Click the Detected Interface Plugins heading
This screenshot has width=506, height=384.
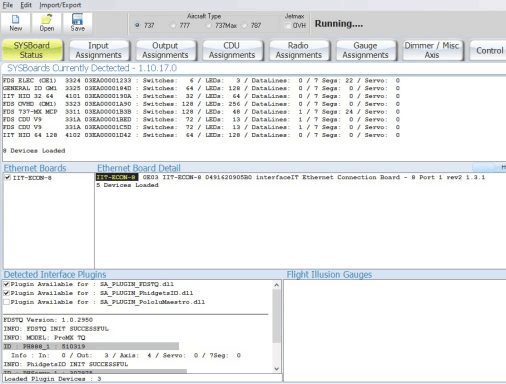(55, 275)
